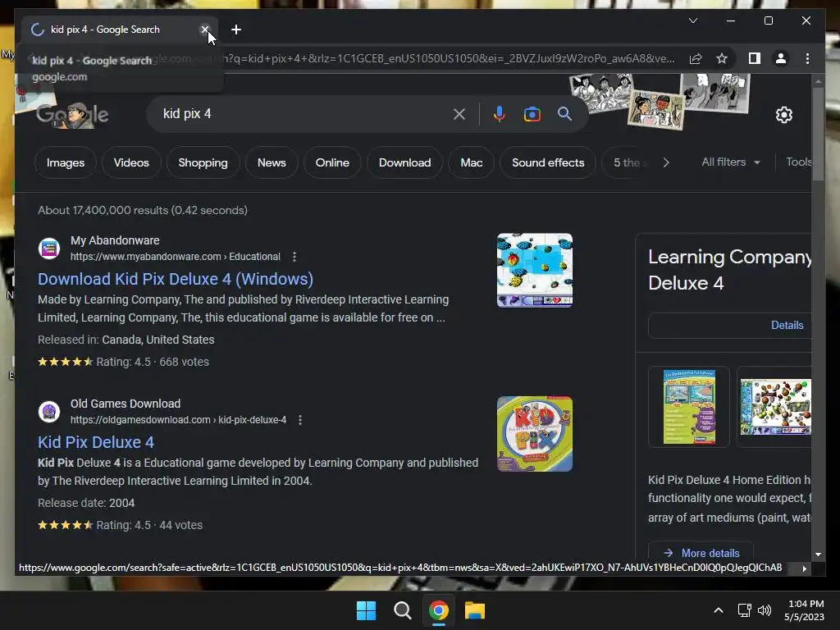Open the myabandonware.com URL breadcrumb
Viewport: 840px width, 630px height.
(x=176, y=257)
